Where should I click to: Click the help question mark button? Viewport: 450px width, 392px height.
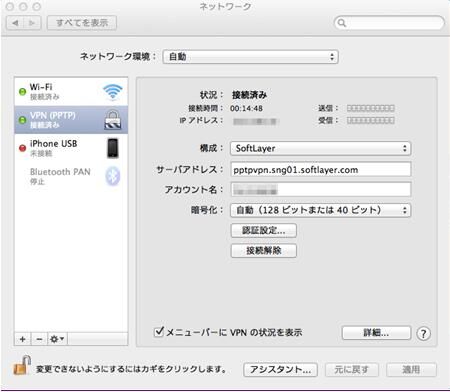click(x=423, y=333)
